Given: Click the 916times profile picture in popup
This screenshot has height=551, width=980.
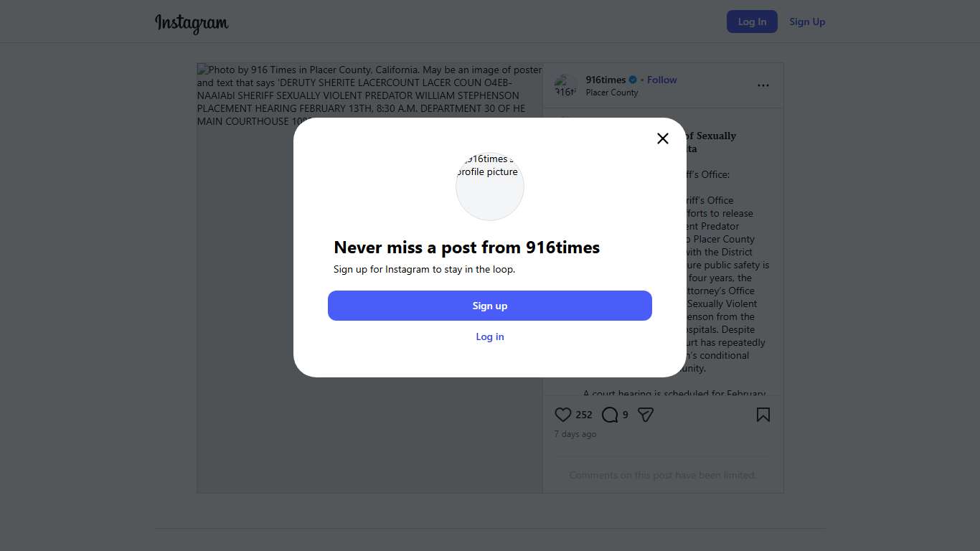Looking at the screenshot, I should [x=490, y=187].
